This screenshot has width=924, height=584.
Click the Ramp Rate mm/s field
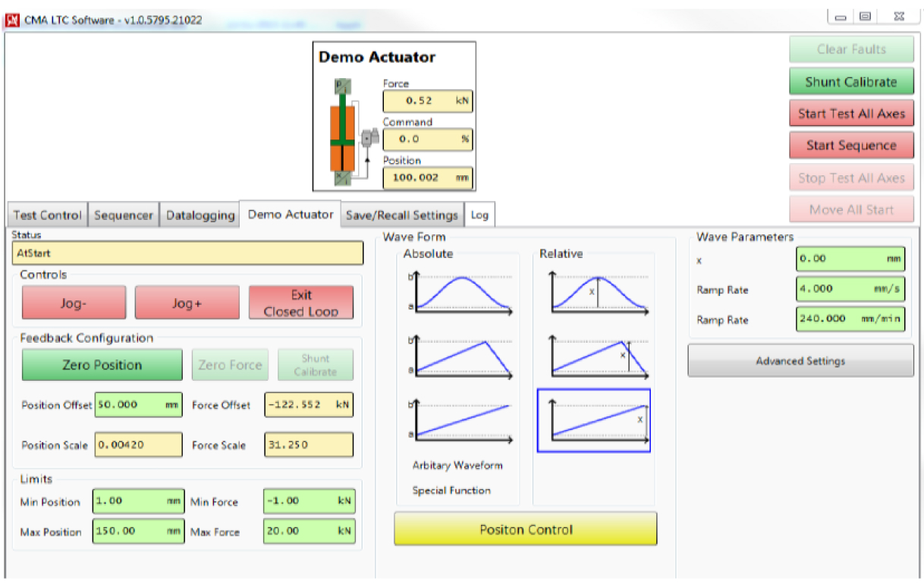[850, 289]
